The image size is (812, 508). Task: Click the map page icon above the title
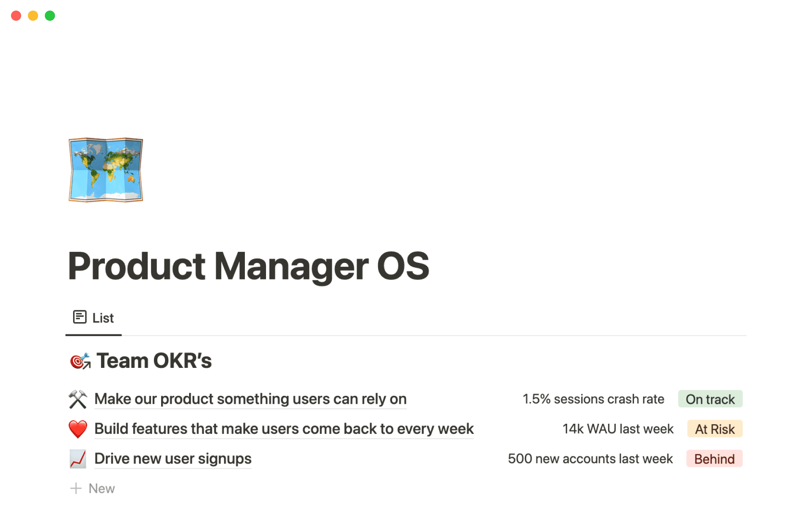(106, 169)
